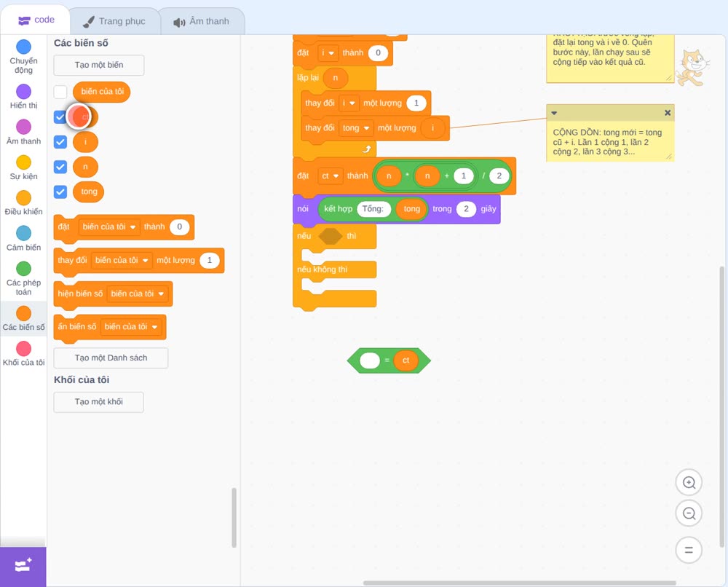Open variable dropdown in 'hiện biến số' block

138,293
